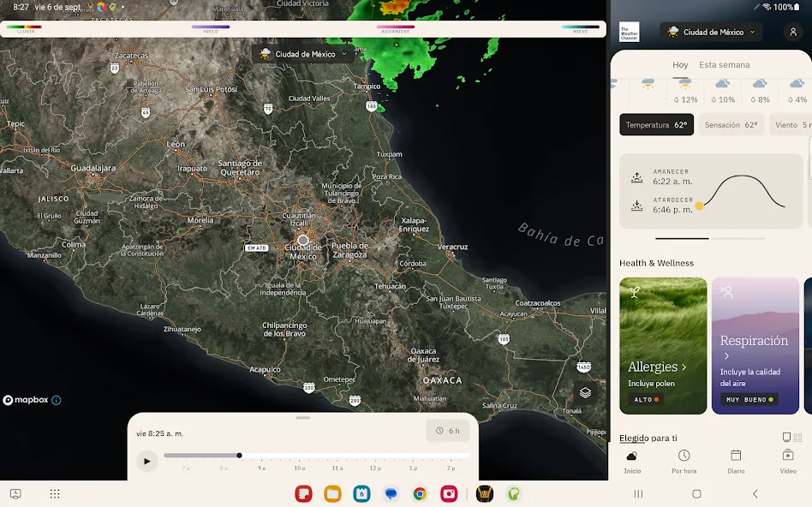Open the mapbox info icon

57,400
